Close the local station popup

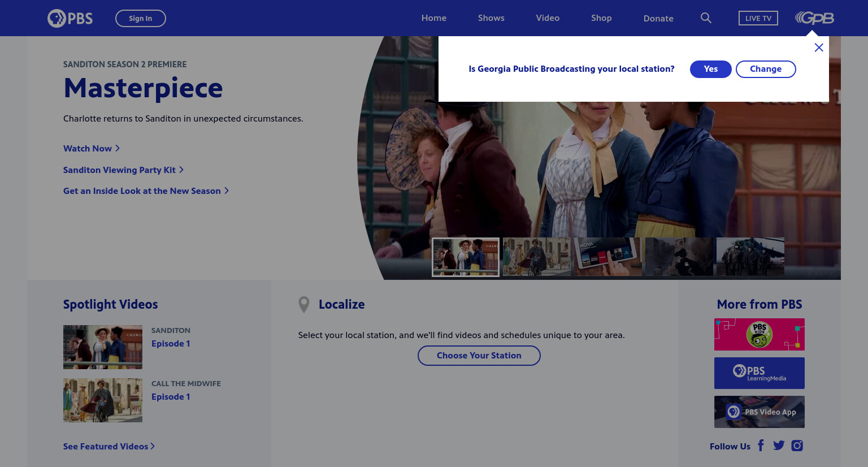click(819, 47)
